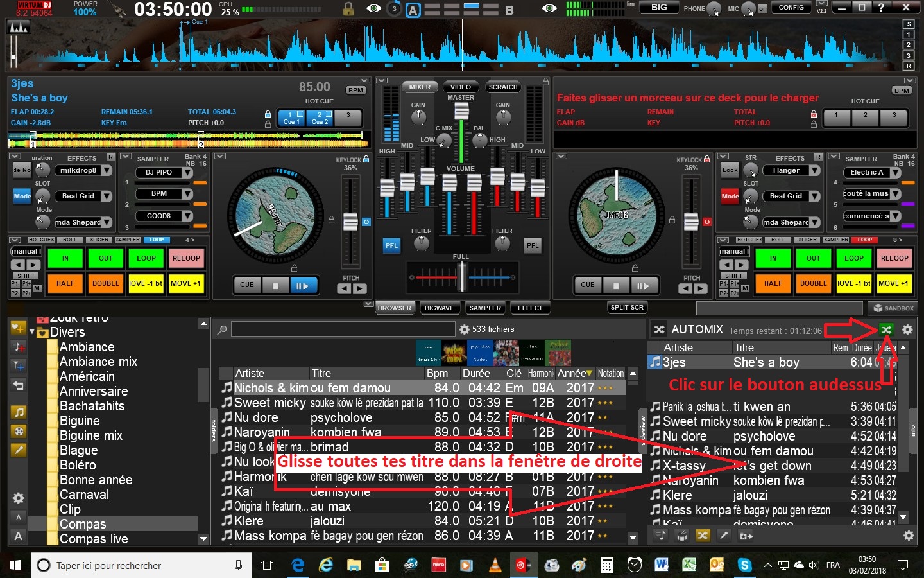Adjust the left deck pitch fader
This screenshot has height=578, width=924.
coord(350,222)
